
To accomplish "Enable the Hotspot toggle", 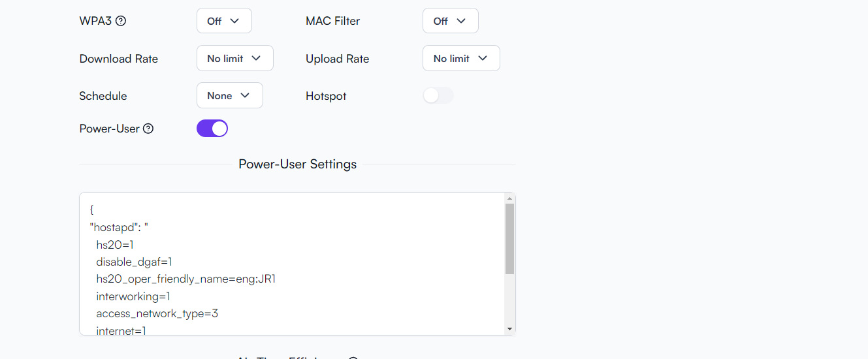I will 438,96.
